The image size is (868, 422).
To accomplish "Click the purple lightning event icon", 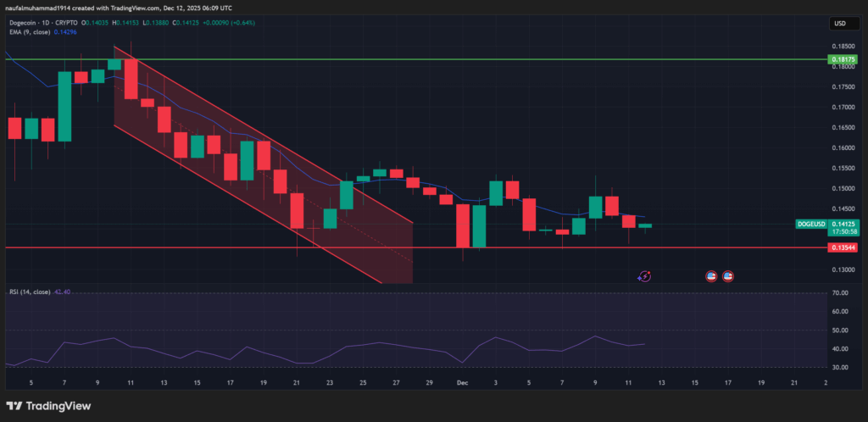I will pos(644,275).
